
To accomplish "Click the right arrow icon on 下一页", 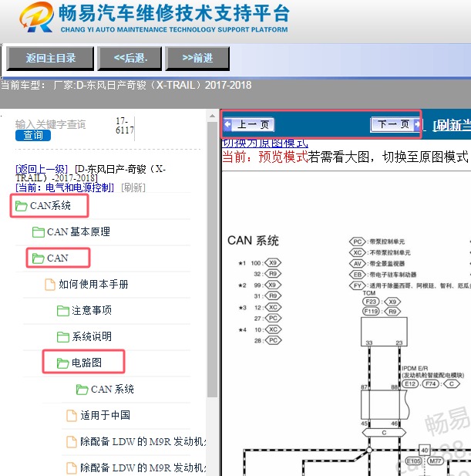I will click(417, 124).
